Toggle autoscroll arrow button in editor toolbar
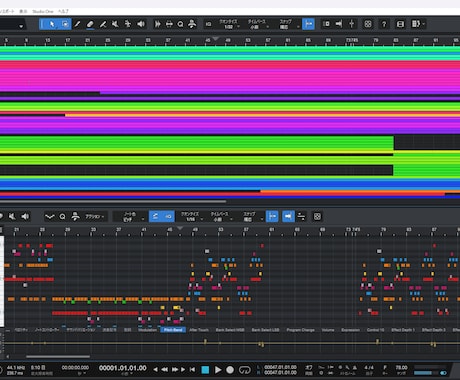The width and height of the screenshot is (460, 380). coord(288,217)
